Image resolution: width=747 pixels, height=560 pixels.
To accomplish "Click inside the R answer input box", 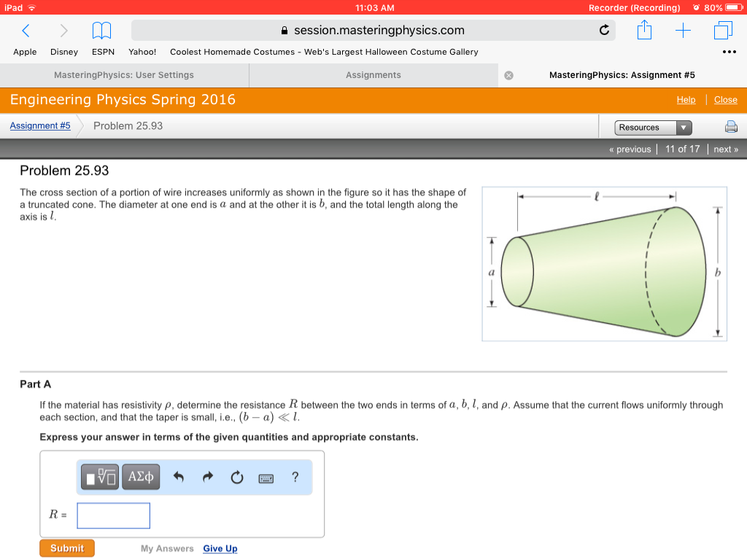I will (x=113, y=516).
